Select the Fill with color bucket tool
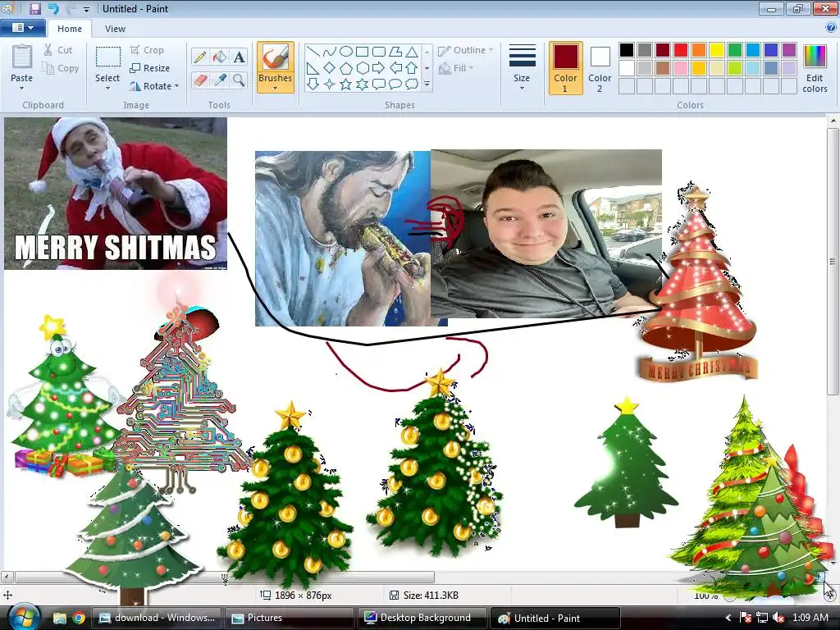Image resolution: width=840 pixels, height=630 pixels. [220, 57]
